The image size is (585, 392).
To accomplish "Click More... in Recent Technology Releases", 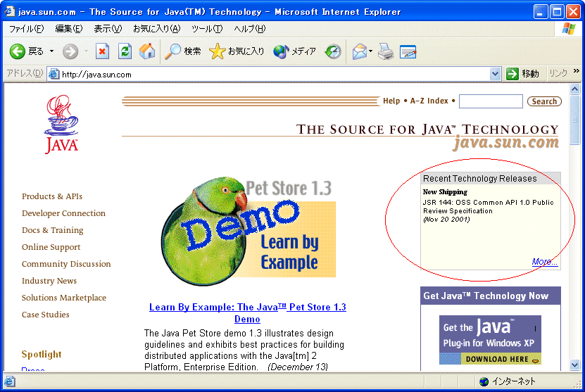I will [x=545, y=262].
